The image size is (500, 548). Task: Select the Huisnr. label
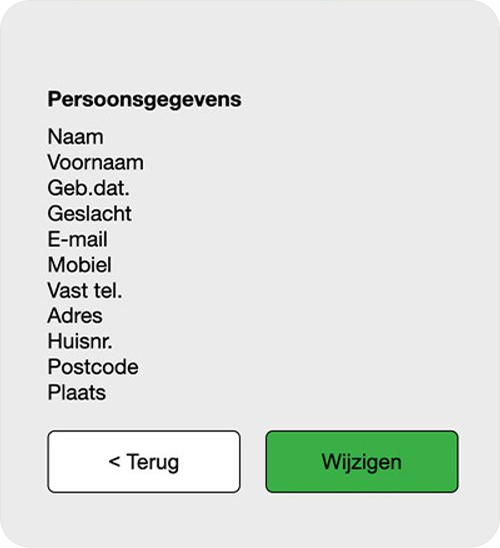tap(80, 341)
